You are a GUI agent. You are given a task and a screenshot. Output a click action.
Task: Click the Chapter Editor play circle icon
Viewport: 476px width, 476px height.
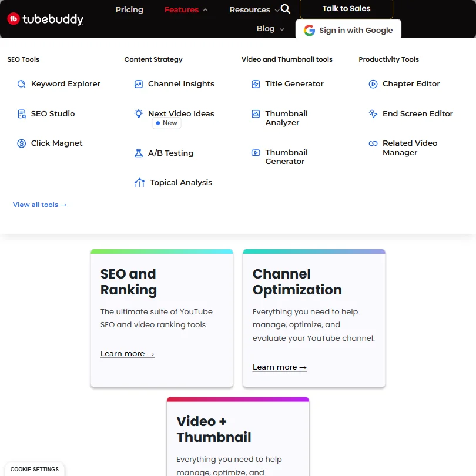point(373,84)
